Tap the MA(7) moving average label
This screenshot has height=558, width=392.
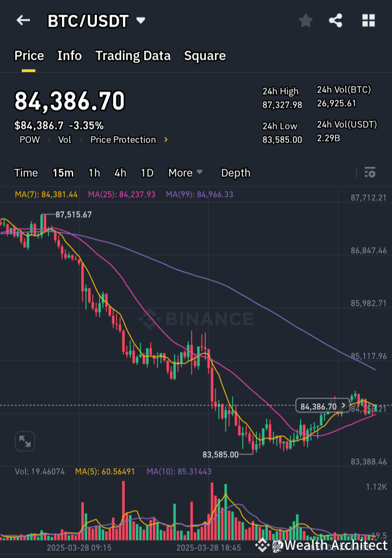click(x=46, y=194)
